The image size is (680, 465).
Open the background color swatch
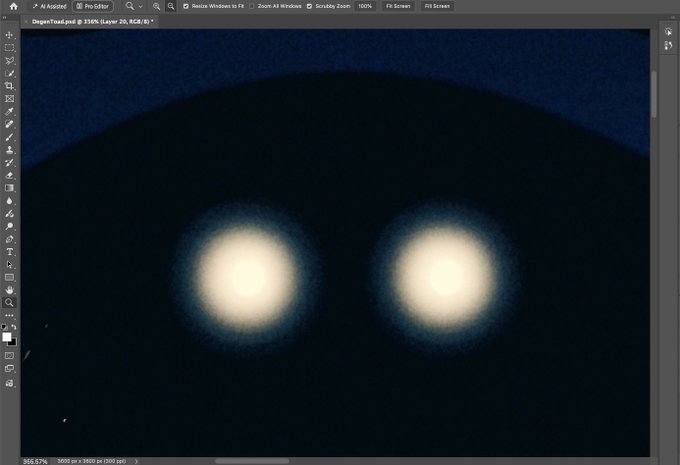click(x=13, y=343)
